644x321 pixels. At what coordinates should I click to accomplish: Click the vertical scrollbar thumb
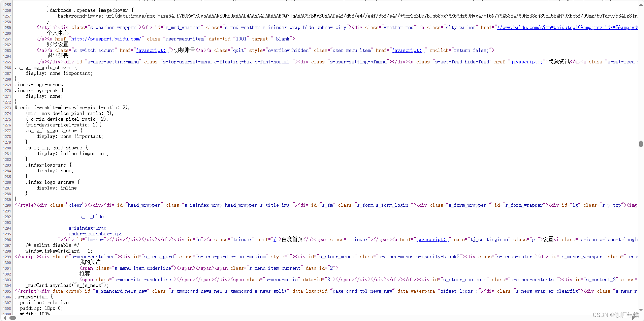click(x=641, y=144)
